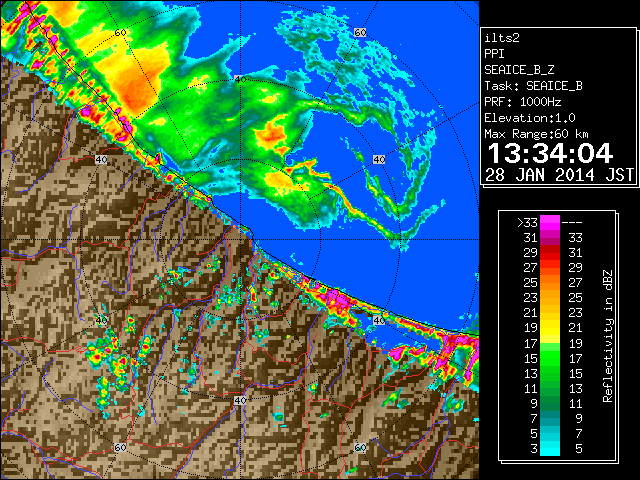640x480 pixels.
Task: Pick the yellow legend band next to 19
Action: [x=550, y=328]
